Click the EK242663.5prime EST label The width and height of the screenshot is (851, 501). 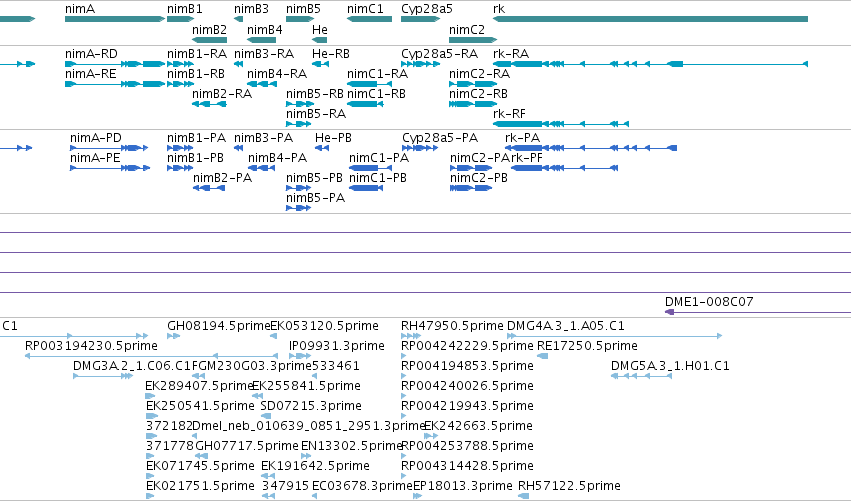(x=478, y=426)
